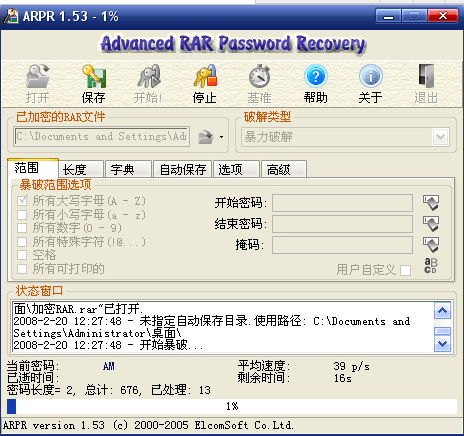Open 帮助 (Help) from the toolbar
Viewport: 464px width, 436px height.
[315, 77]
